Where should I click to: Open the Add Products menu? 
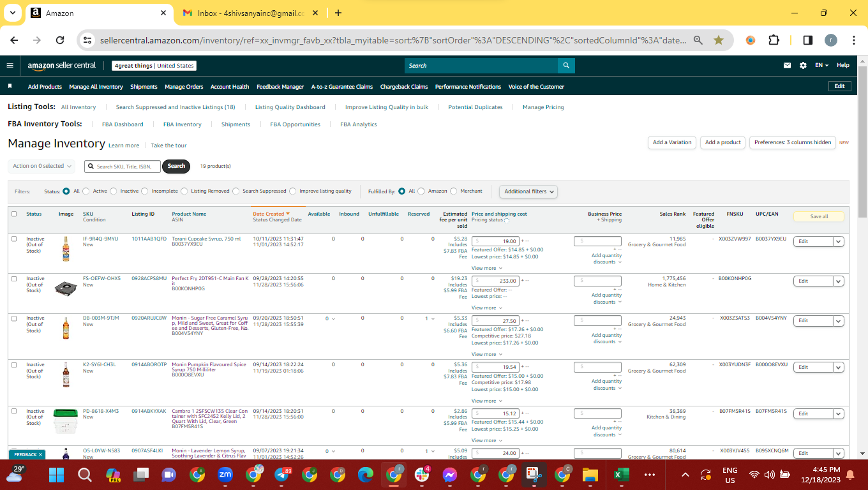coord(45,87)
